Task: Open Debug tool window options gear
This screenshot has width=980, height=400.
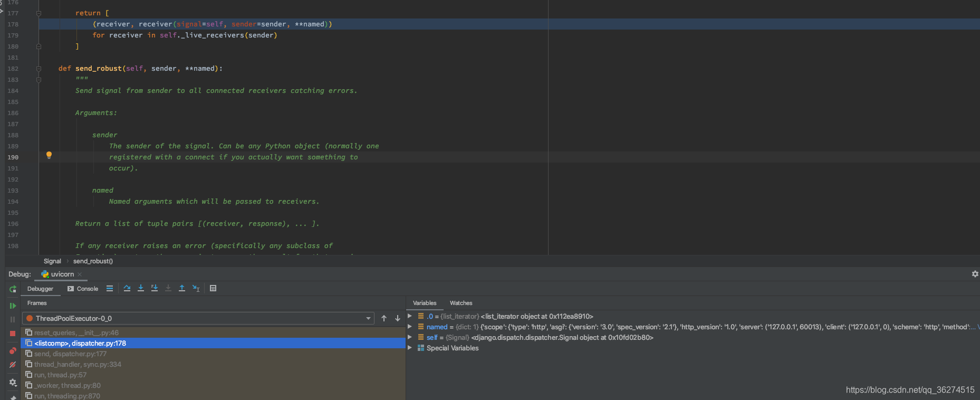Action: (975, 274)
